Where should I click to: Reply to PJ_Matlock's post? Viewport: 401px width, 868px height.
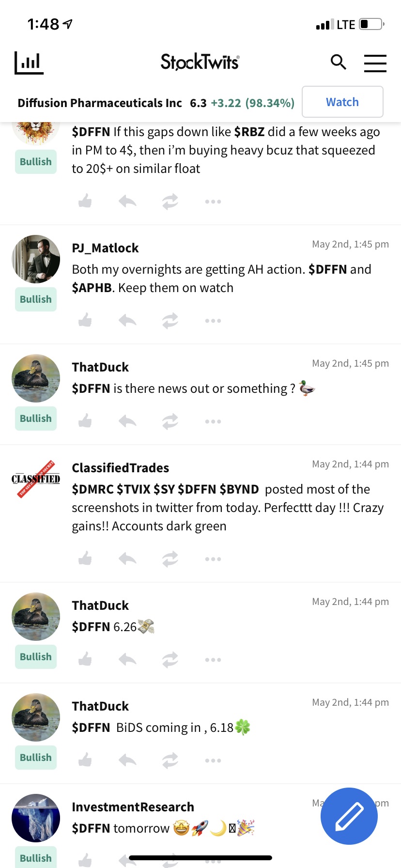[127, 320]
